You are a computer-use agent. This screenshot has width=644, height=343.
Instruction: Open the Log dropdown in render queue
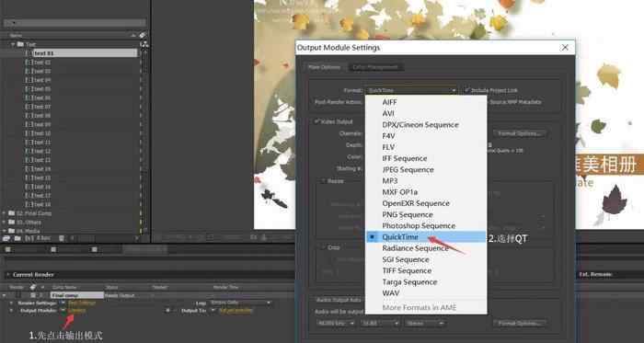(x=240, y=303)
